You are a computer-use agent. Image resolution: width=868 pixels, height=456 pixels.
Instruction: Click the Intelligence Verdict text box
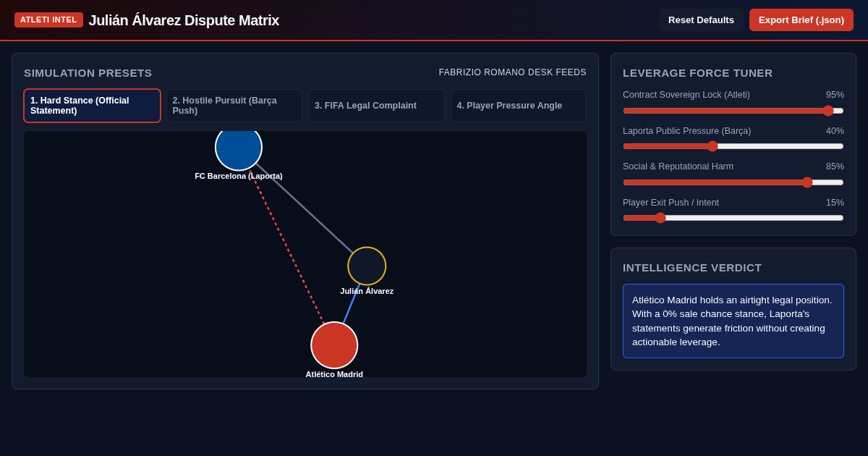click(733, 321)
